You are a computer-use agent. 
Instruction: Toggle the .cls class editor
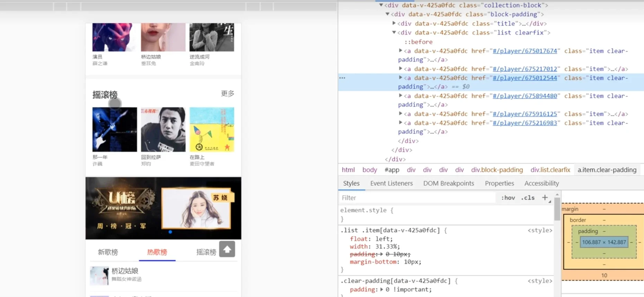528,198
